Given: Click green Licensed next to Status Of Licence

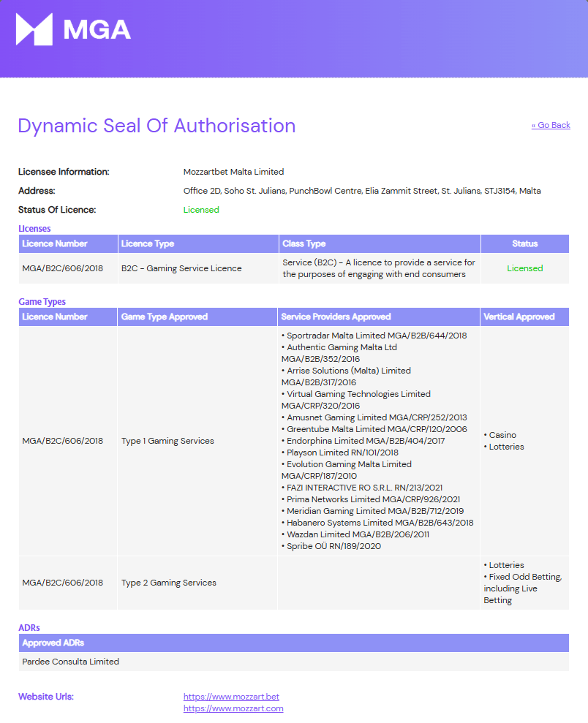Looking at the screenshot, I should pos(201,209).
